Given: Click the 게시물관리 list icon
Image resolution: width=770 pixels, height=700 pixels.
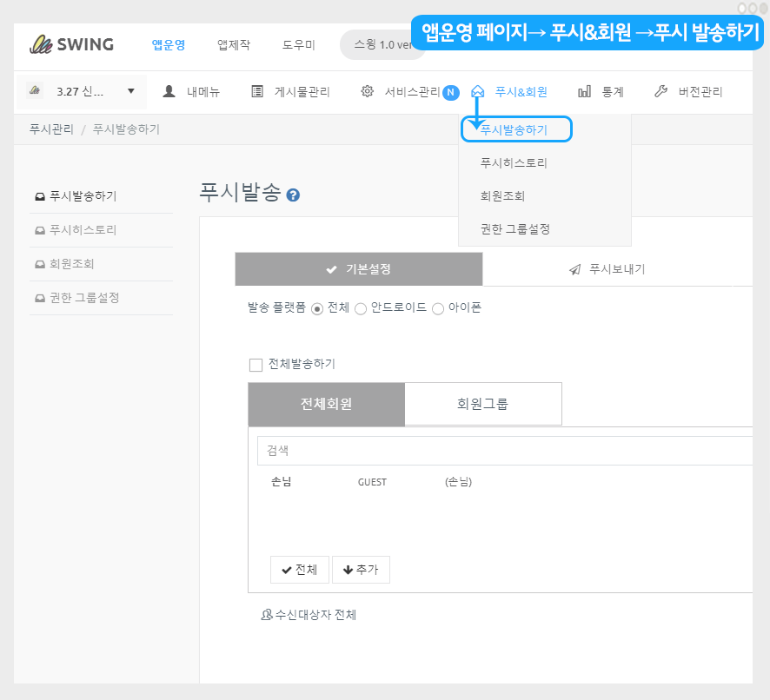Looking at the screenshot, I should pyautogui.click(x=257, y=91).
